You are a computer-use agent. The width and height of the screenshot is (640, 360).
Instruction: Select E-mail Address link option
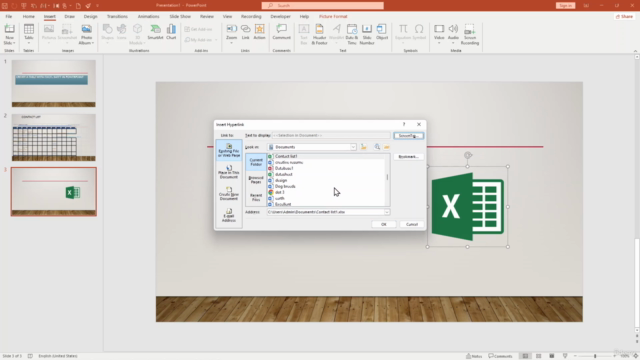click(x=229, y=216)
